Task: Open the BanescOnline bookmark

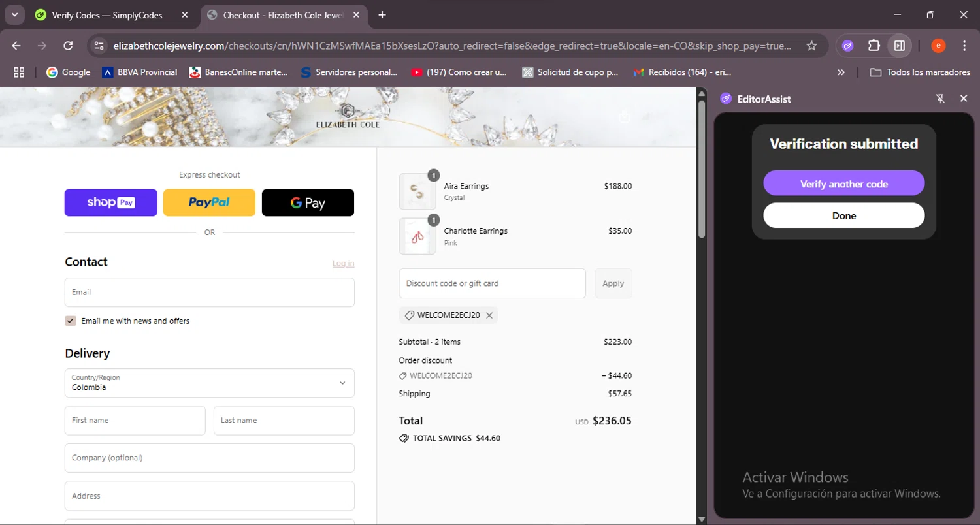Action: click(238, 72)
